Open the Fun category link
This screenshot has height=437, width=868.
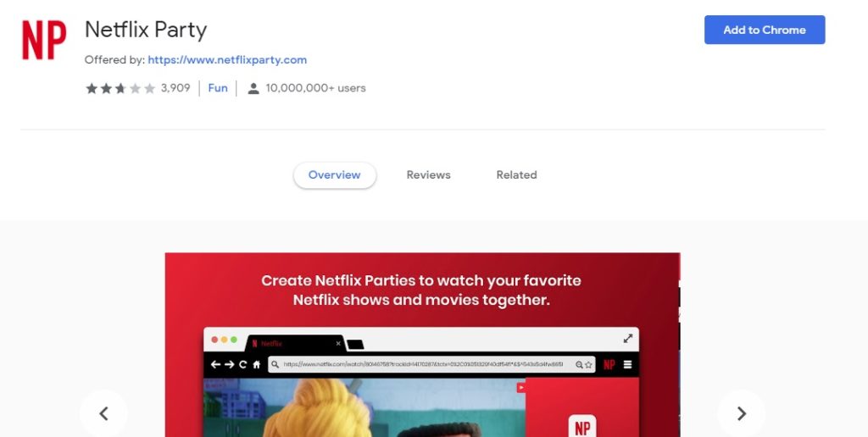[x=218, y=88]
